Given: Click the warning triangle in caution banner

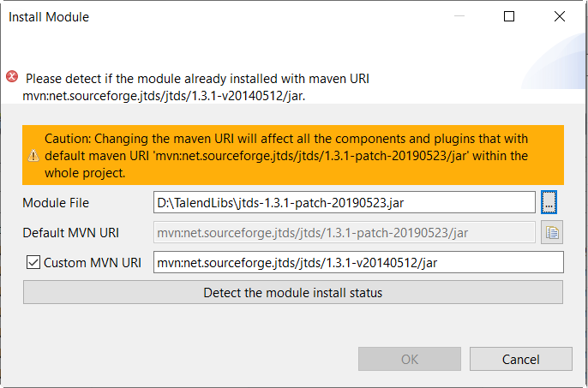Looking at the screenshot, I should tap(33, 155).
